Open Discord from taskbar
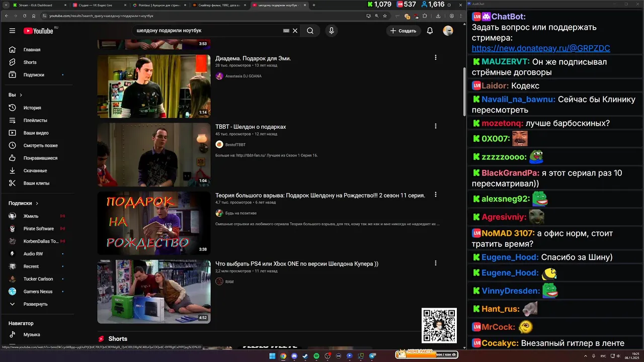 coord(294,356)
